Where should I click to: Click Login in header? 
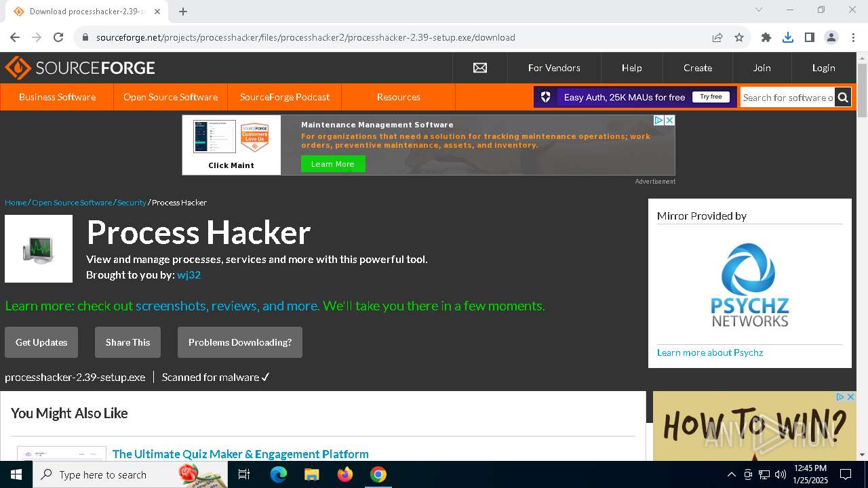coord(824,68)
